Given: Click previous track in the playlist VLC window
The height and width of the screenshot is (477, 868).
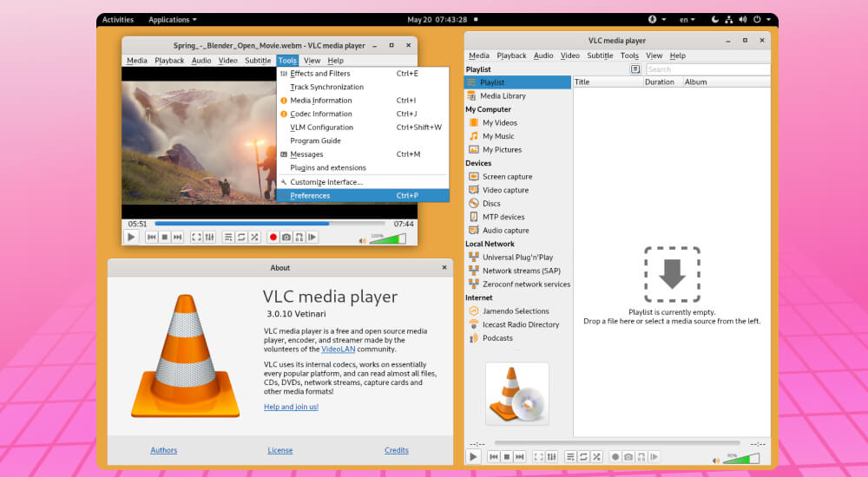Looking at the screenshot, I should point(493,456).
